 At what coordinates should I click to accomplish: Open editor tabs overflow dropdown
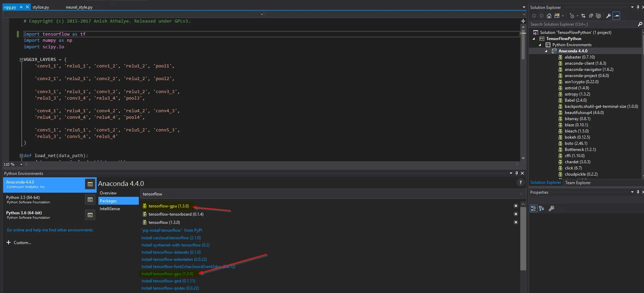524,7
